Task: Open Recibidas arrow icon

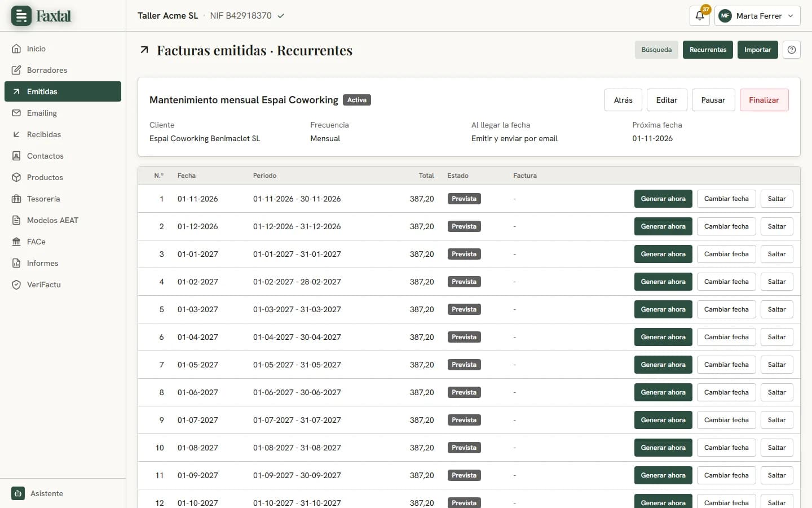Action: [16, 134]
